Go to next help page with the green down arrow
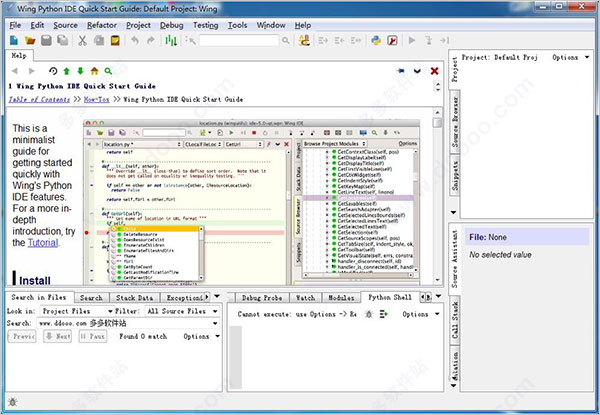600x415 pixels. point(80,71)
